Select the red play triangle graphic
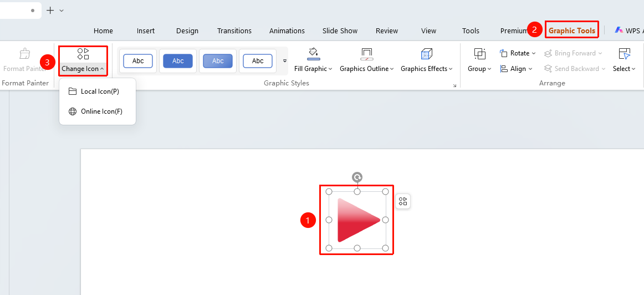This screenshot has height=295, width=644. [359, 220]
